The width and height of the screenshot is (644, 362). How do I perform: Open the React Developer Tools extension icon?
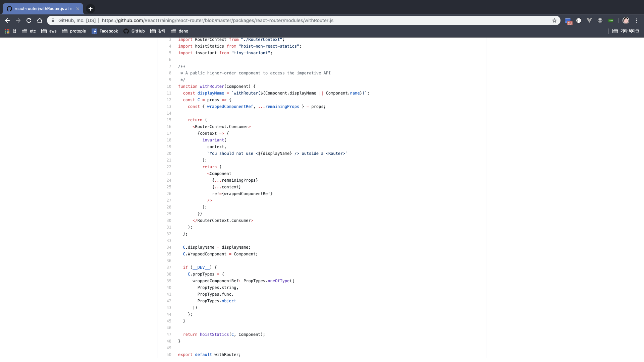[x=600, y=20]
